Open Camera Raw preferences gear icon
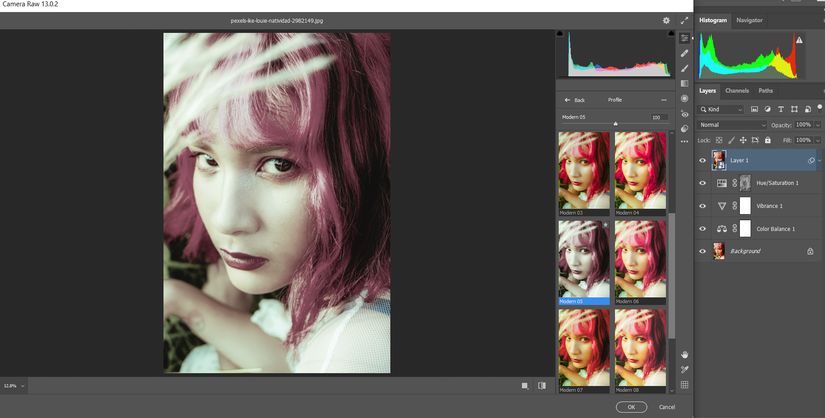 [x=666, y=20]
